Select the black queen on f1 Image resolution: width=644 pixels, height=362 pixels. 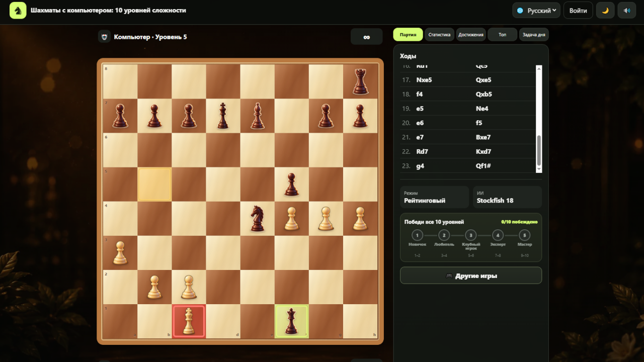[x=291, y=321]
